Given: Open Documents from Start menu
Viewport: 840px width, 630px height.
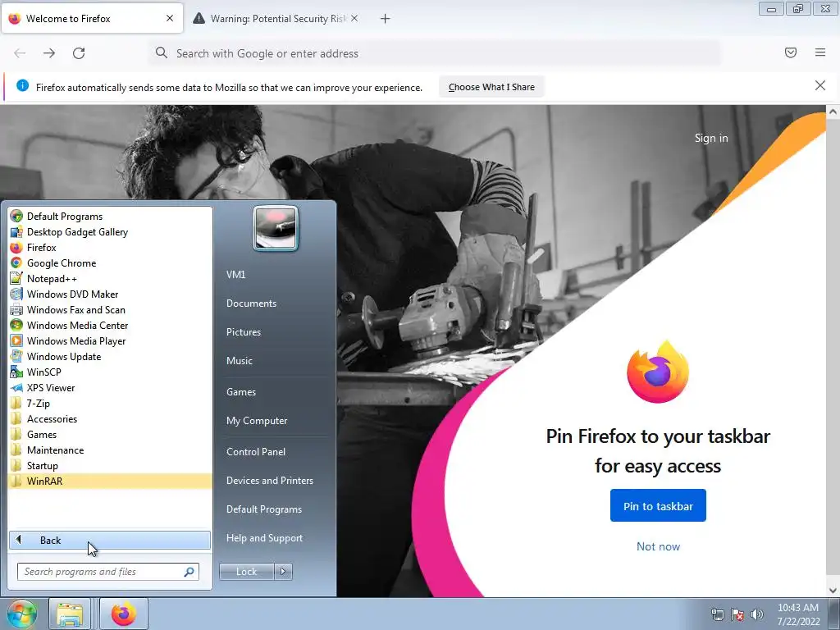Looking at the screenshot, I should coord(251,304).
